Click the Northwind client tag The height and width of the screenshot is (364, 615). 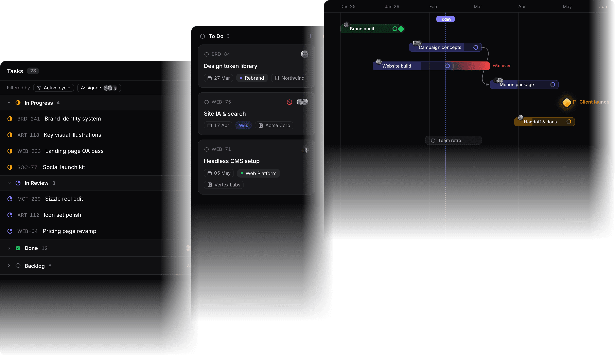289,78
